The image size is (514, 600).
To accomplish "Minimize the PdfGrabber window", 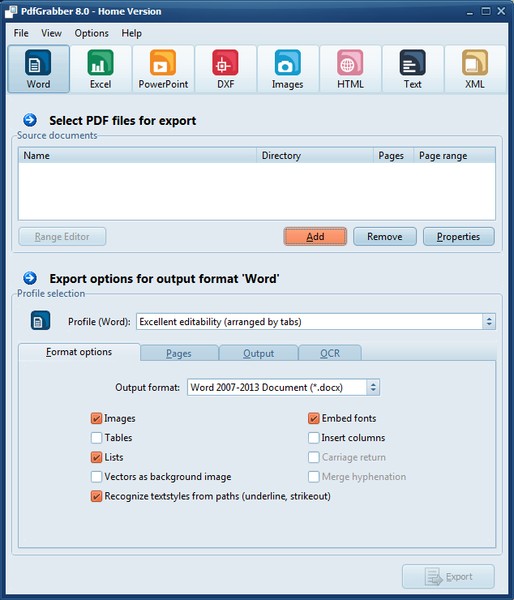I will point(470,12).
